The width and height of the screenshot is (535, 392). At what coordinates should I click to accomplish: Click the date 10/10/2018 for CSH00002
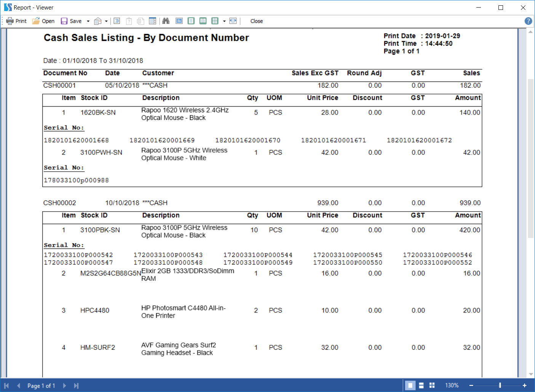point(122,203)
